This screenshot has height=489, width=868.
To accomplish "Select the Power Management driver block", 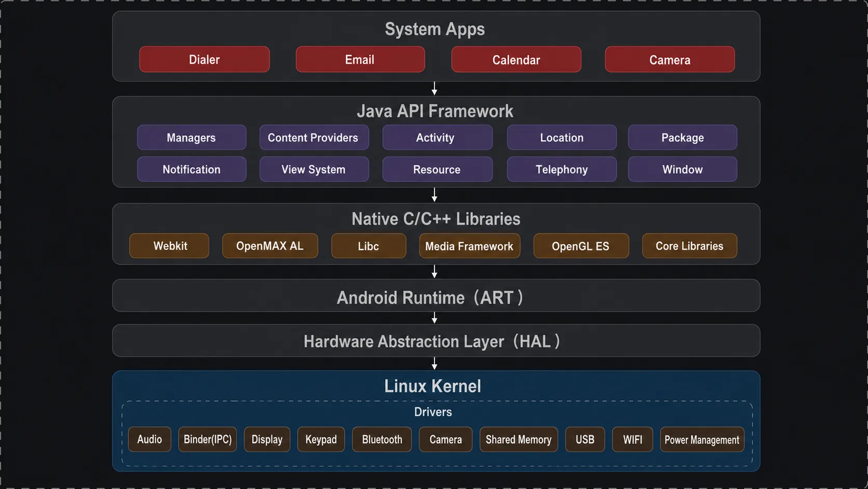I will 702,440.
